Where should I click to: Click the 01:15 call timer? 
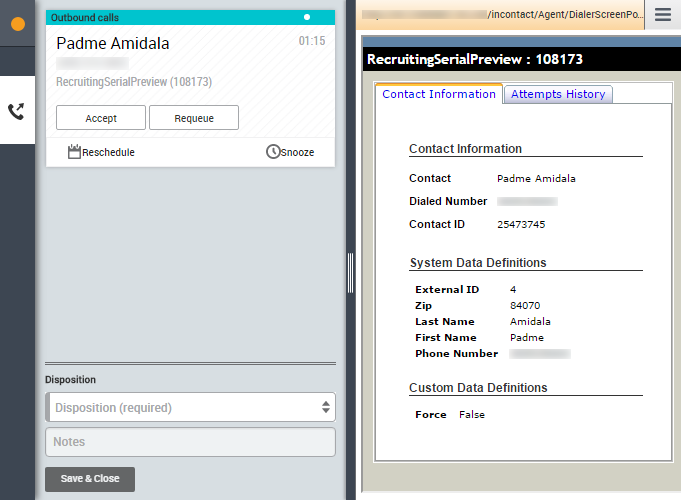311,41
